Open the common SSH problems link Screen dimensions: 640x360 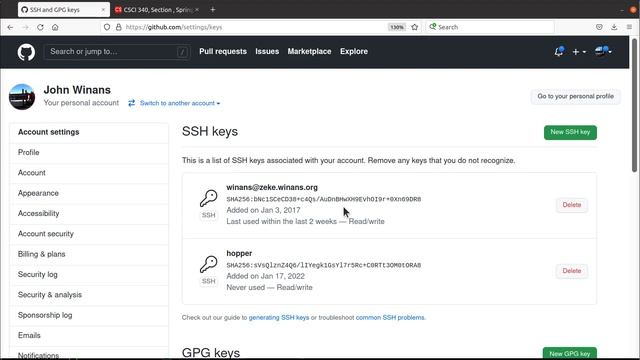pos(390,318)
